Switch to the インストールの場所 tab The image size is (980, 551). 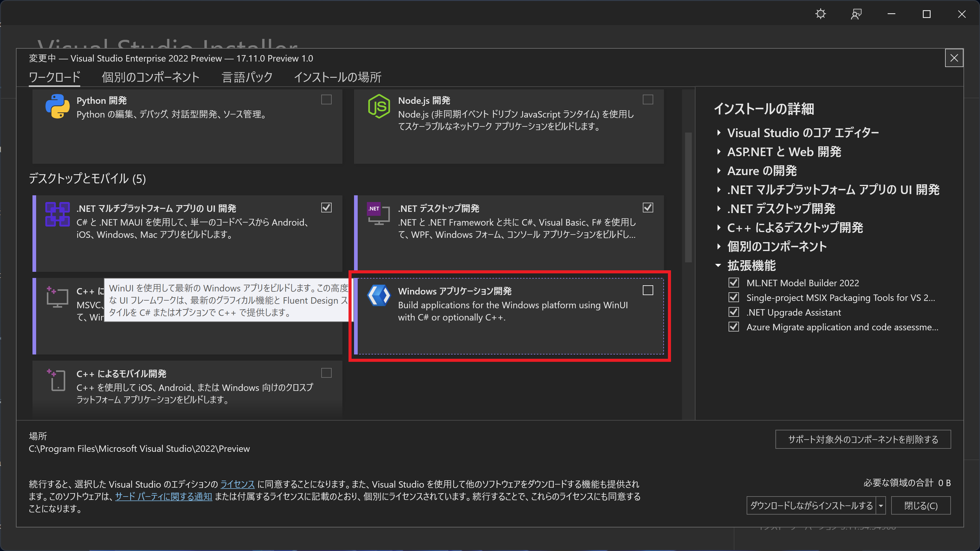point(338,77)
